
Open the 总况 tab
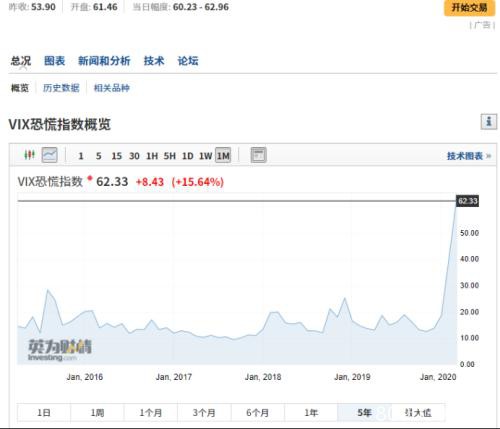pos(21,61)
